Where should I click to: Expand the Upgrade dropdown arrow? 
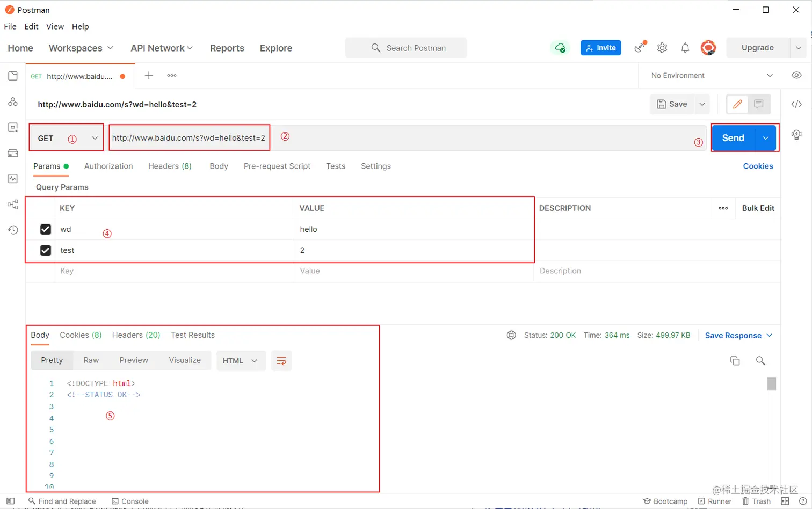click(x=799, y=48)
